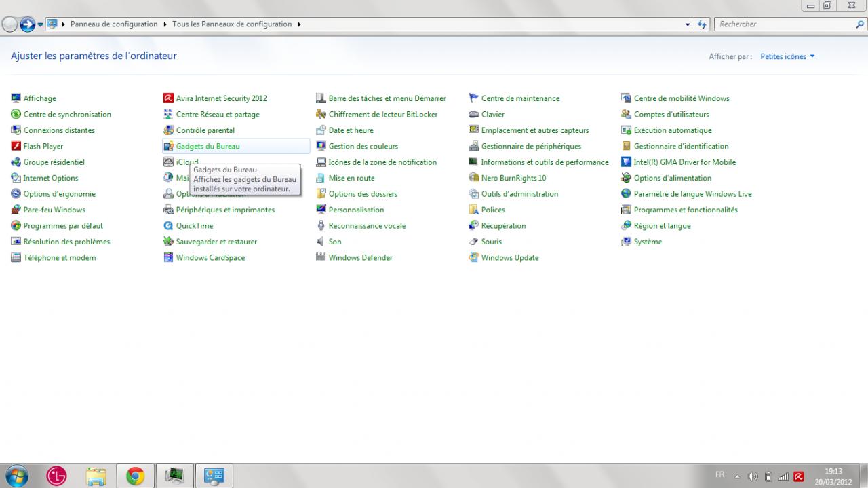
Task: Click the Comptes d'utilisateurs icon
Action: click(627, 115)
